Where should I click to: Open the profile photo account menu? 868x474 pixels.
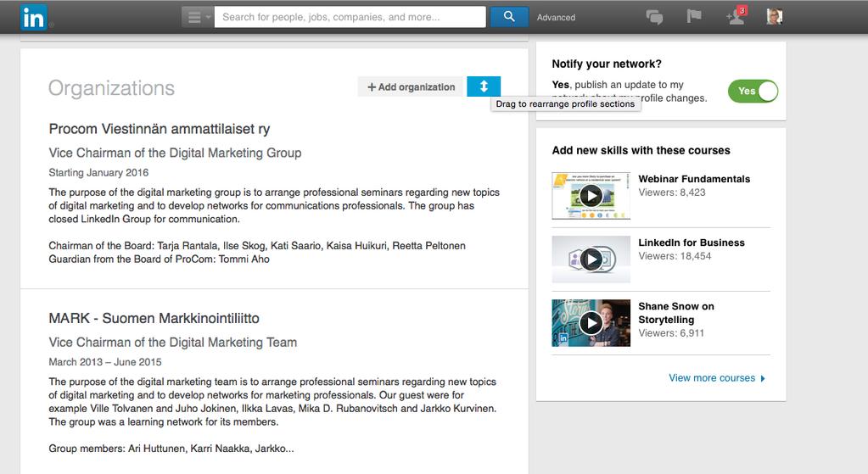pyautogui.click(x=775, y=17)
